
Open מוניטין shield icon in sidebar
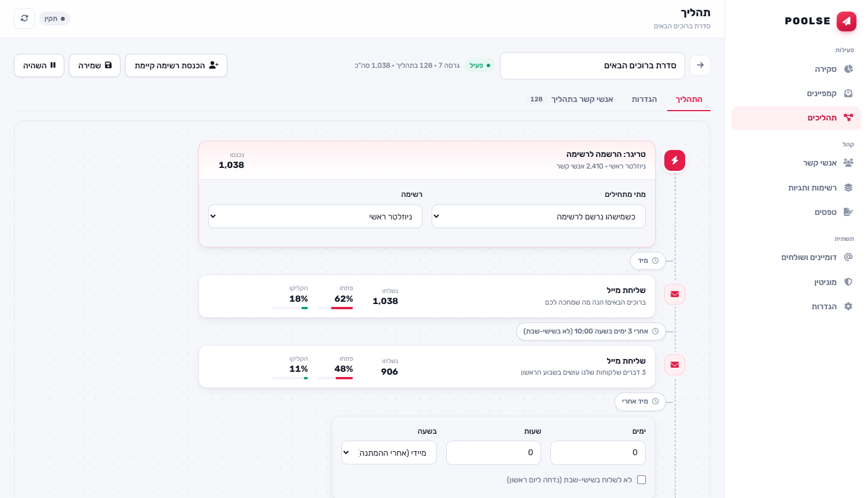[848, 282]
